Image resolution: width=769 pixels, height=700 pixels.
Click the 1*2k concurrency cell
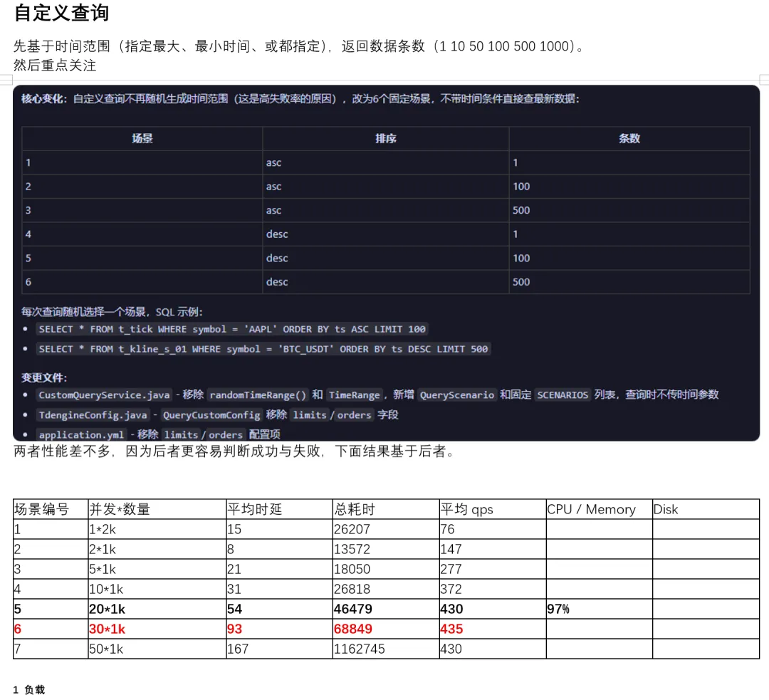tap(157, 529)
